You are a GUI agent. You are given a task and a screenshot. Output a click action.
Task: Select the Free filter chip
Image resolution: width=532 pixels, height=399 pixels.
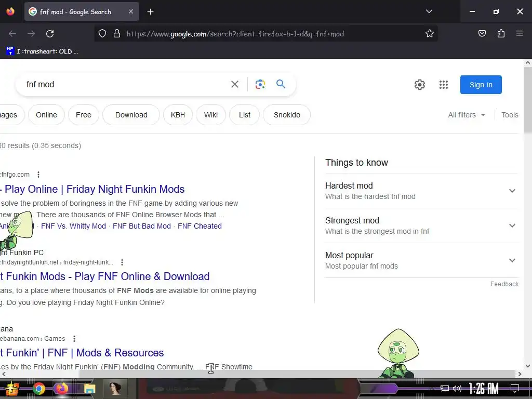point(84,115)
